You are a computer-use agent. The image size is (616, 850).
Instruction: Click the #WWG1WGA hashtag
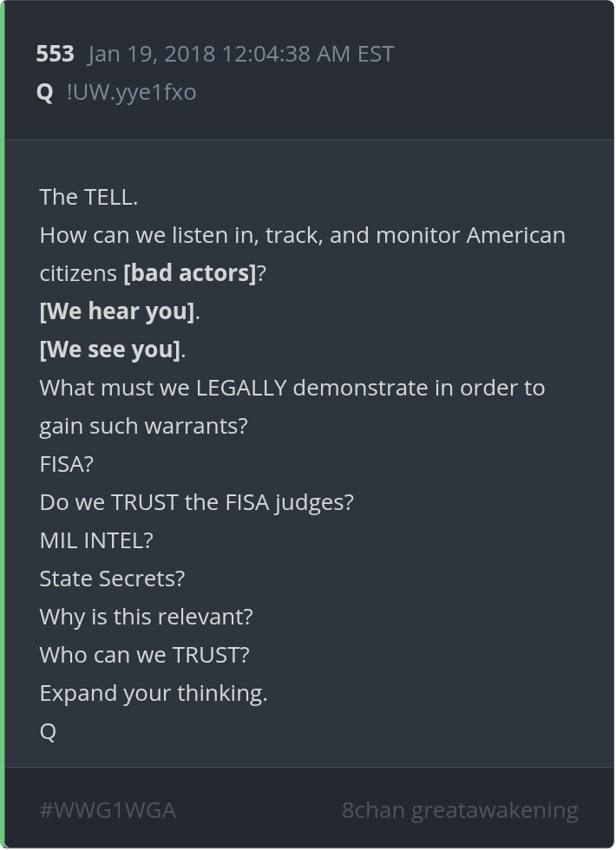(108, 810)
